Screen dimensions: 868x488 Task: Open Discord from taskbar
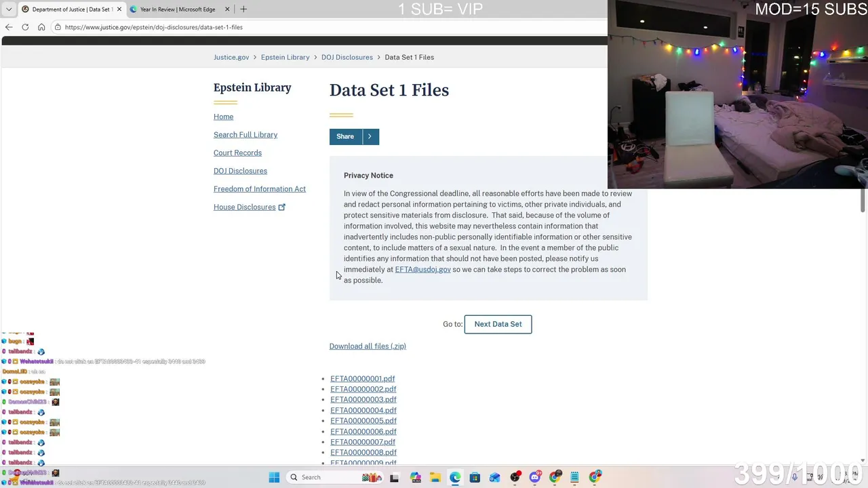(x=535, y=477)
